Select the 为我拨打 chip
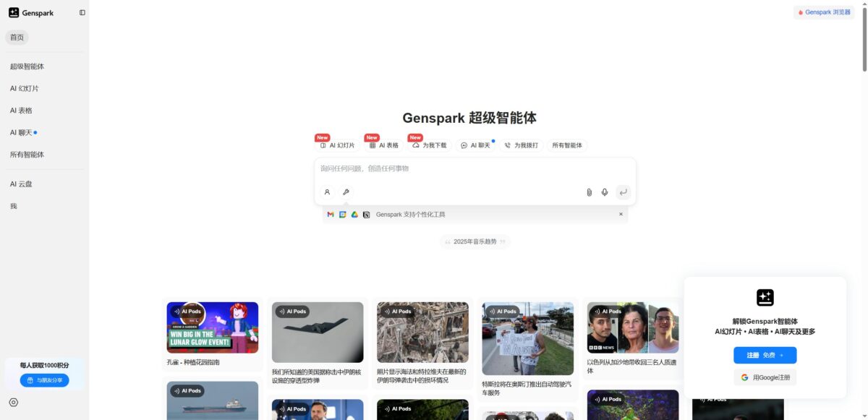 (x=522, y=145)
